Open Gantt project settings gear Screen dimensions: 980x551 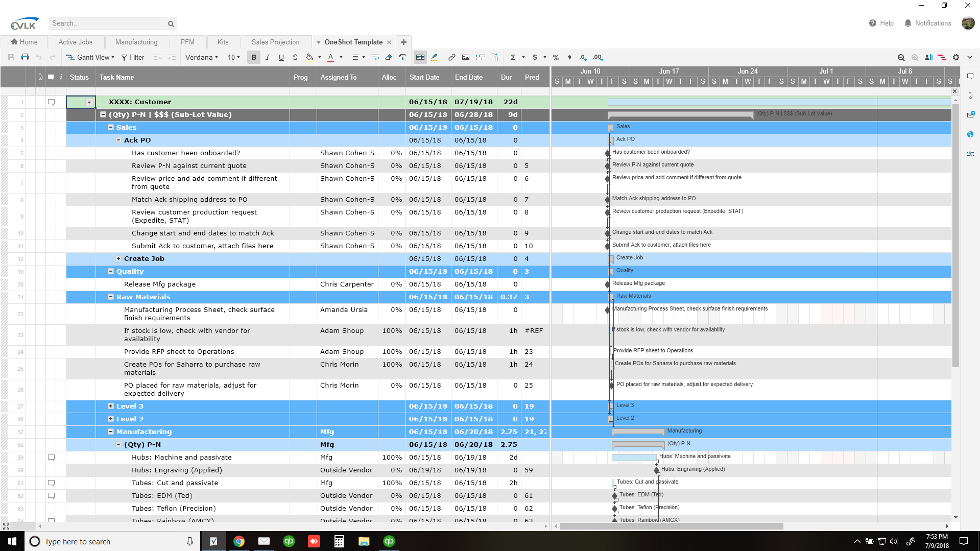pyautogui.click(x=956, y=57)
